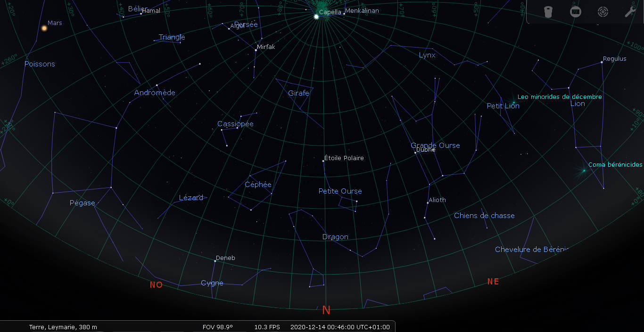Click the N cardinal point marker
Screen dimensions: 644x332
point(326,310)
